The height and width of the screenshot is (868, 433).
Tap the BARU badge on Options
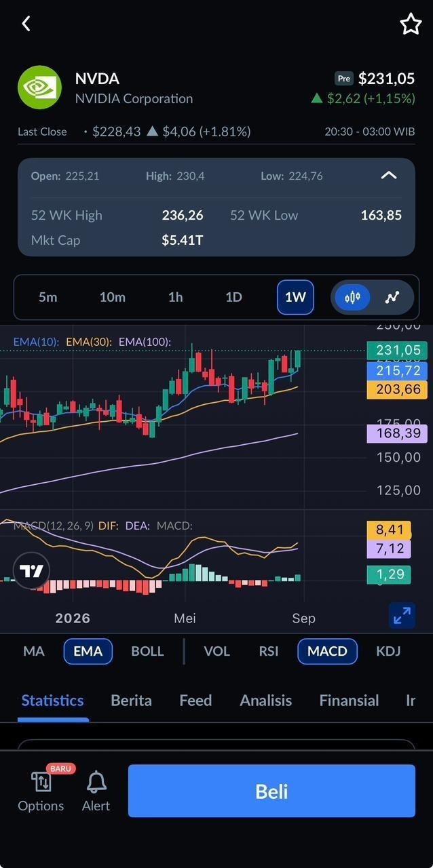(61, 768)
